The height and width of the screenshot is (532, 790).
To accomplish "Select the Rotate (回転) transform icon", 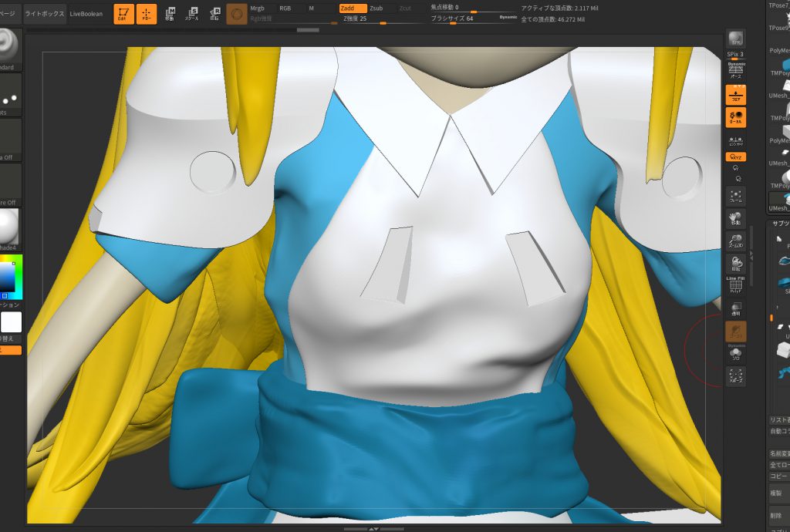I will point(214,14).
